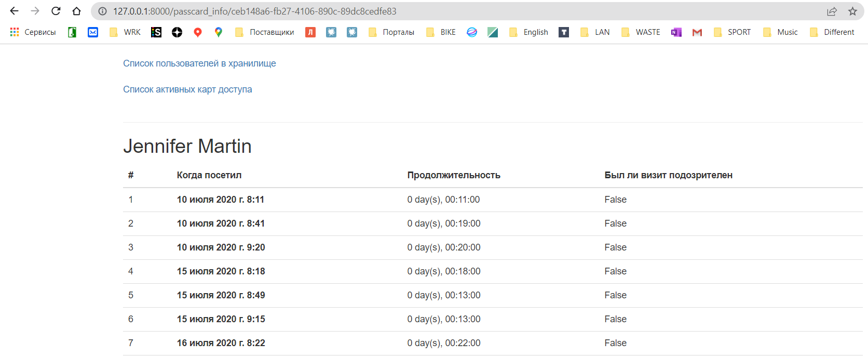Select visit date 15 июля 2020 г. 8:49

(221, 295)
